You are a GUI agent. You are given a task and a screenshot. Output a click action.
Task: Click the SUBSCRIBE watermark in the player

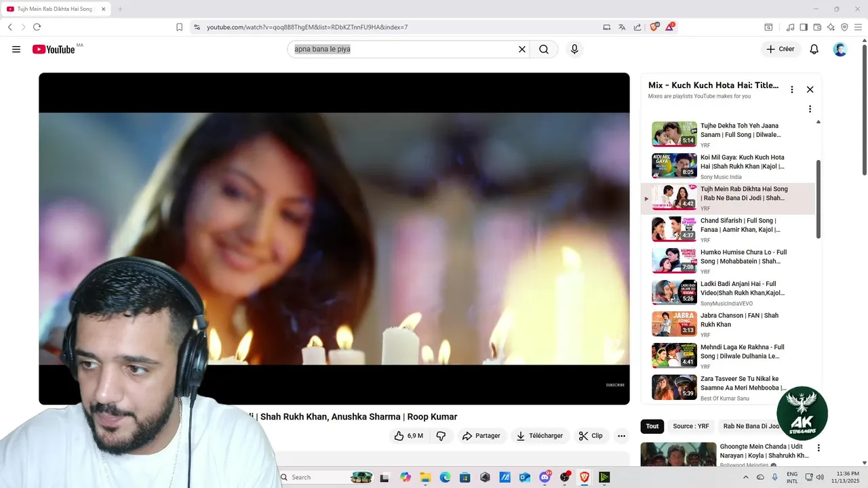click(x=615, y=385)
